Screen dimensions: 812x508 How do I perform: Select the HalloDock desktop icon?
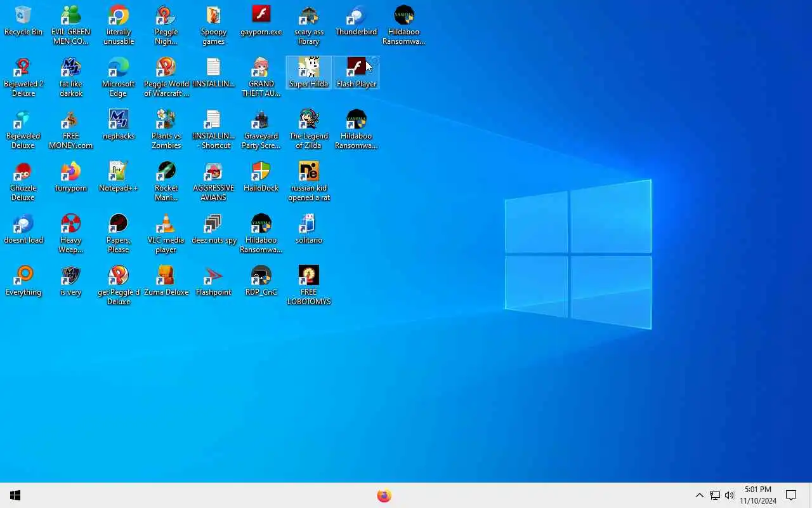tap(261, 177)
